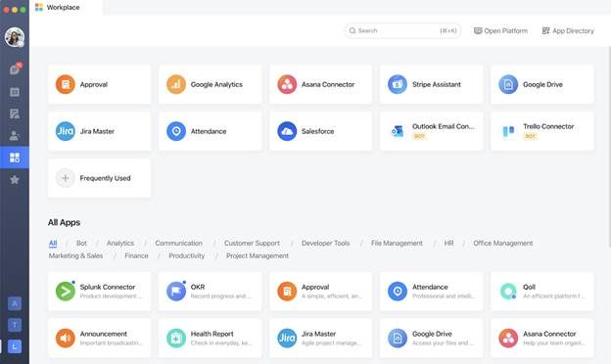The image size is (611, 364).
Task: Click the user profile avatar
Action: point(15,37)
